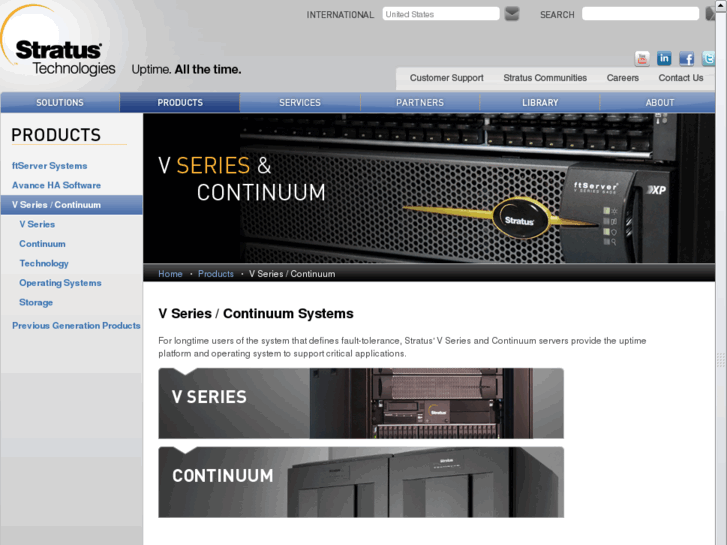Click the Uptime. All the time. tagline
The width and height of the screenshot is (727, 545).
click(x=186, y=70)
